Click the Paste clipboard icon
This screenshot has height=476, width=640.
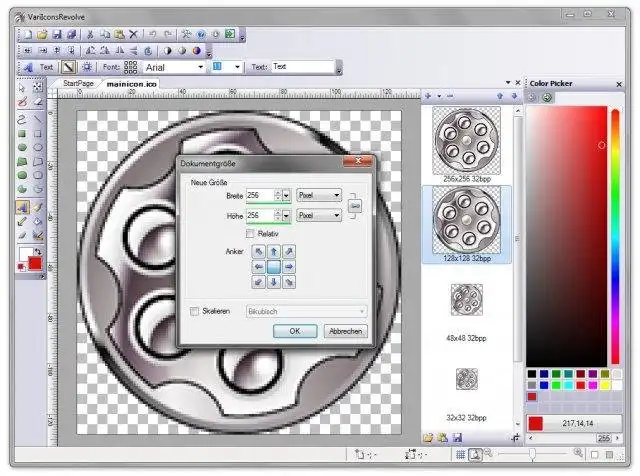[x=119, y=35]
